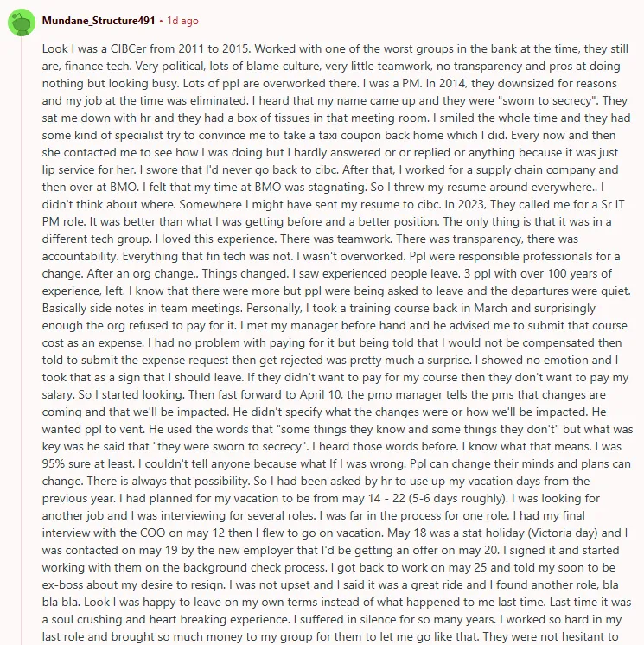Click the phrase 'lip service' in the comment

[x=68, y=169]
